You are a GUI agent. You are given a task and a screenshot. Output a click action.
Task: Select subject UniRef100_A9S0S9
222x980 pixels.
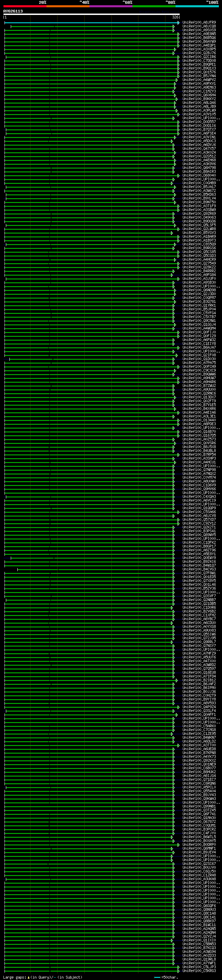pyautogui.click(x=199, y=30)
